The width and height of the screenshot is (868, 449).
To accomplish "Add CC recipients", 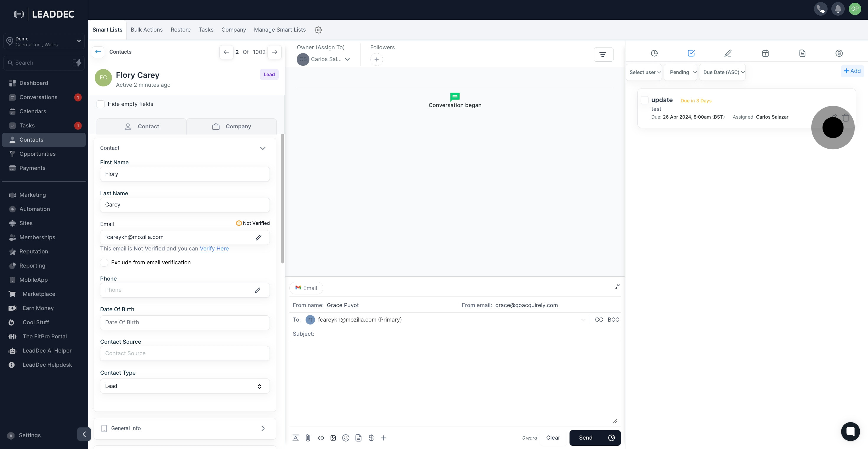I will click(599, 320).
